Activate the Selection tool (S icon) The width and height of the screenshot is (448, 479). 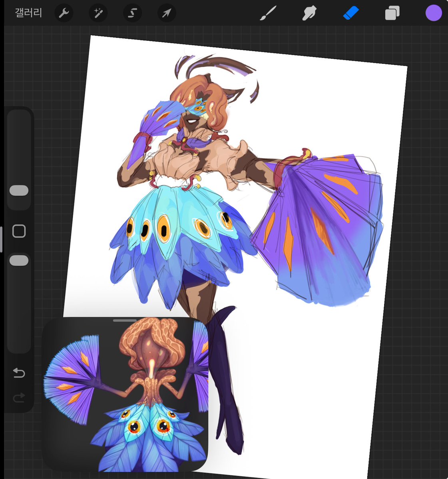click(x=132, y=13)
